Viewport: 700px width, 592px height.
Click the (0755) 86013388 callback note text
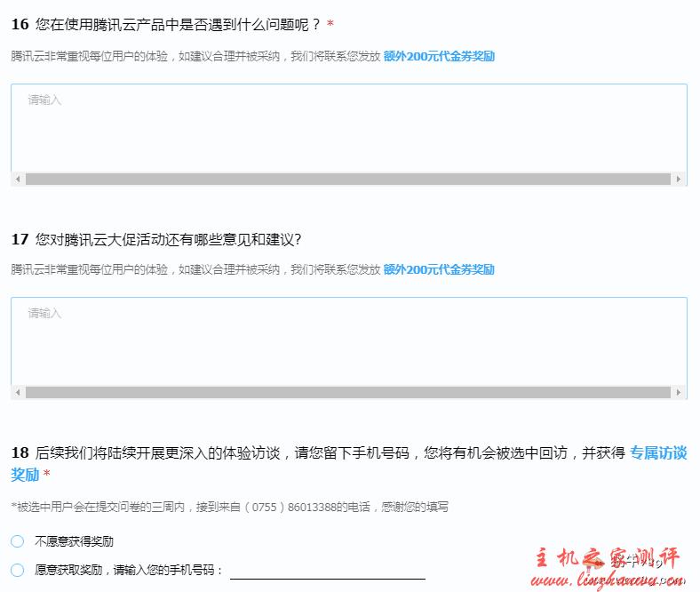click(231, 508)
